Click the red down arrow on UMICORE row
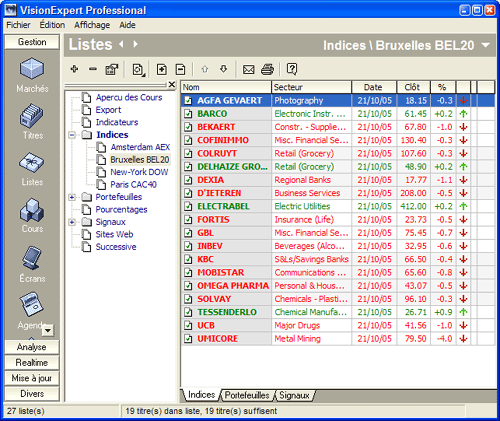 (463, 339)
